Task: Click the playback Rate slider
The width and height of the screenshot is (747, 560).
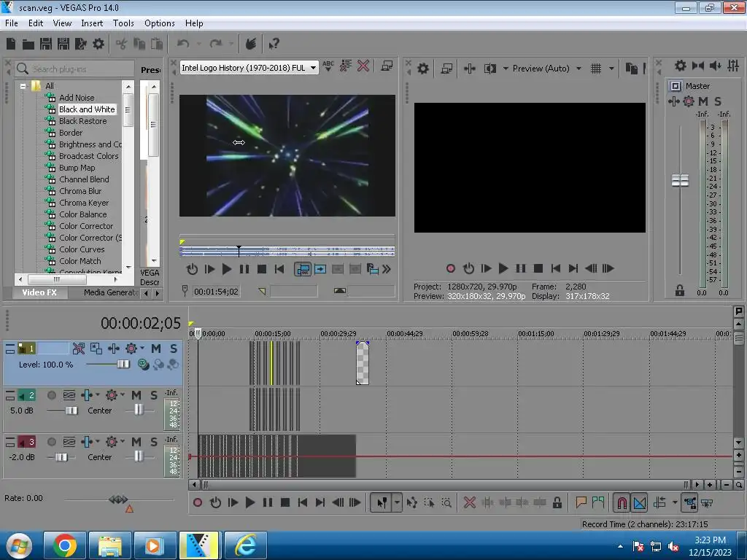Action: pos(118,499)
